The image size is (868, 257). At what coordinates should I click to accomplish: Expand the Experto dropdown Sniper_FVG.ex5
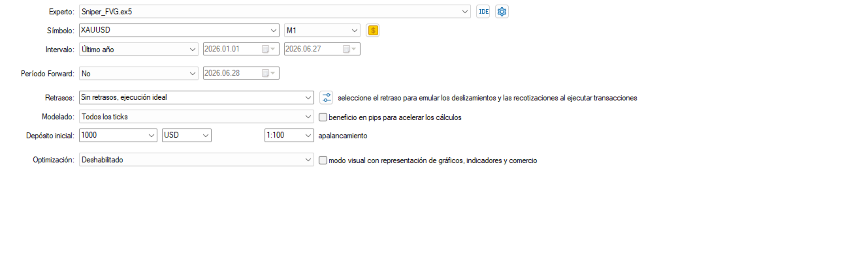click(x=464, y=11)
